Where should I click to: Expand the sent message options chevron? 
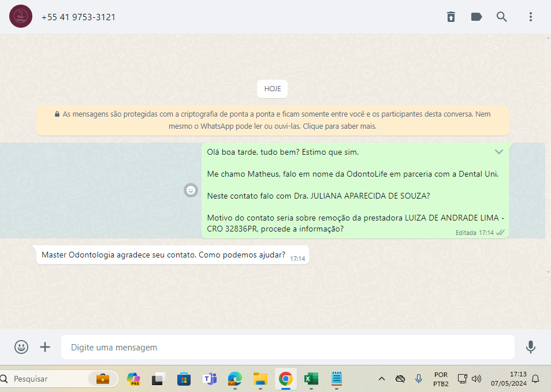coord(499,152)
